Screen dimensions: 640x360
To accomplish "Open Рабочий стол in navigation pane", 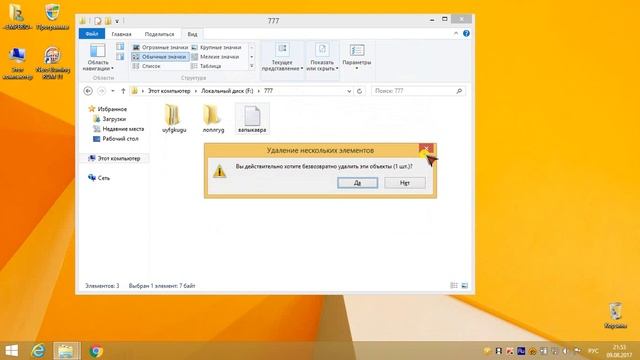I will point(116,139).
